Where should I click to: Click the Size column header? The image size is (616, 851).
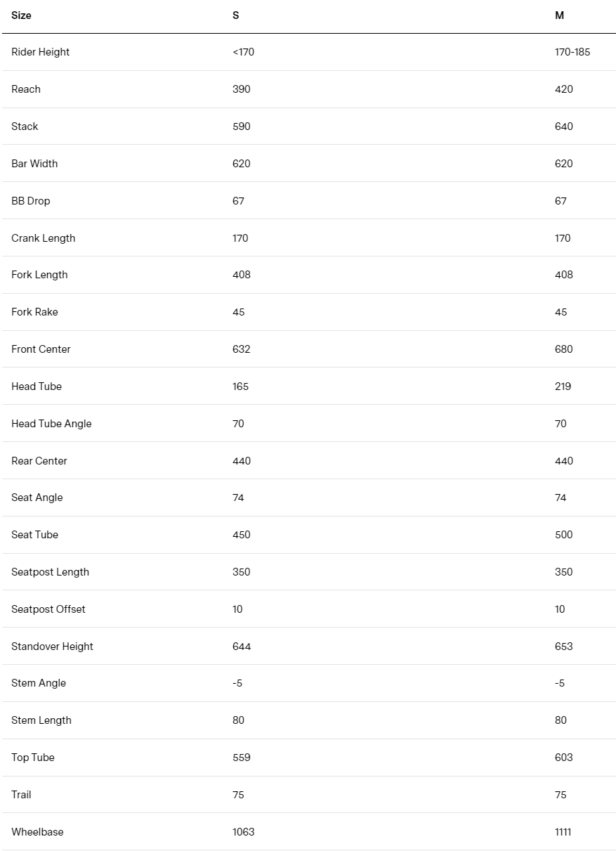21,15
